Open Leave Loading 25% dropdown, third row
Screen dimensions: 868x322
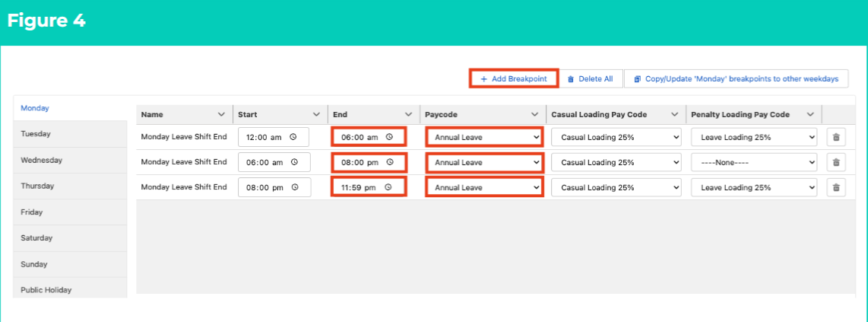pyautogui.click(x=754, y=187)
